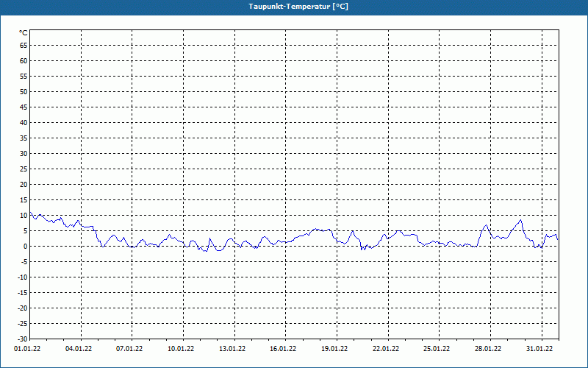
Task: Click the y-axis label 30
Action: coord(24,154)
